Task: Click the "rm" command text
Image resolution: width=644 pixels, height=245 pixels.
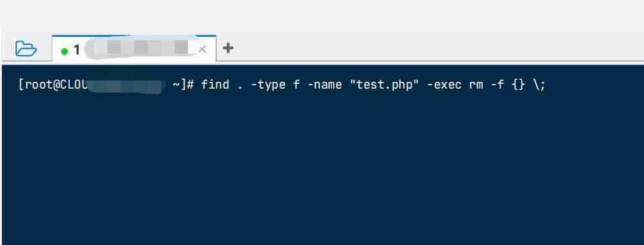Action: pos(476,86)
